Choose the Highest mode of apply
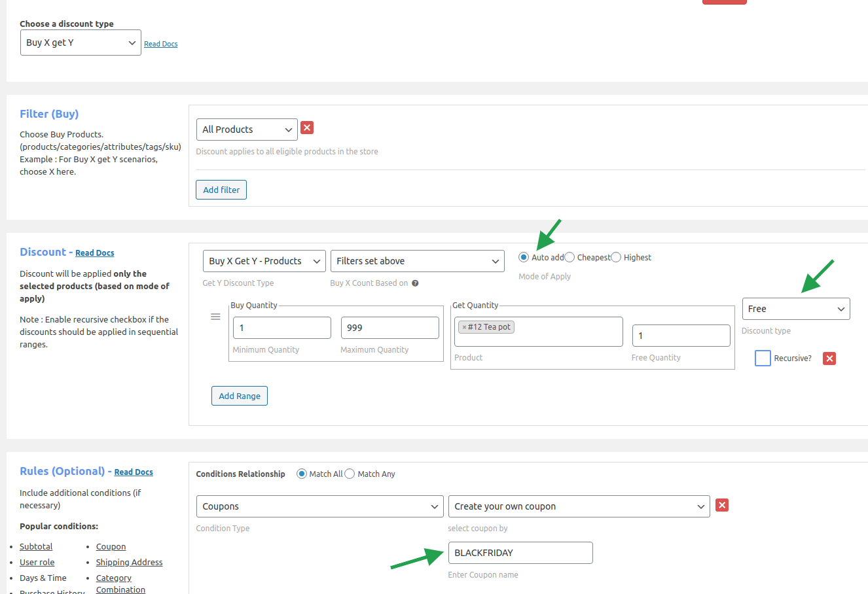The image size is (868, 594). pos(616,257)
